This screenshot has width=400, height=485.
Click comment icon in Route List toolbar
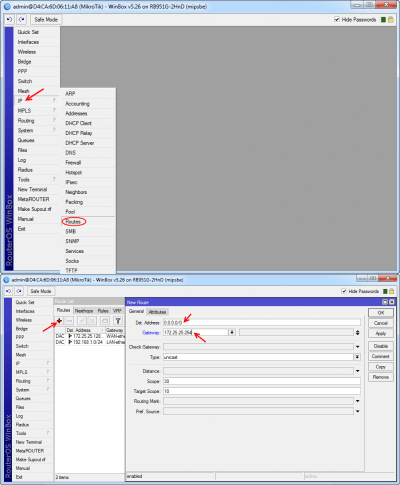click(105, 321)
